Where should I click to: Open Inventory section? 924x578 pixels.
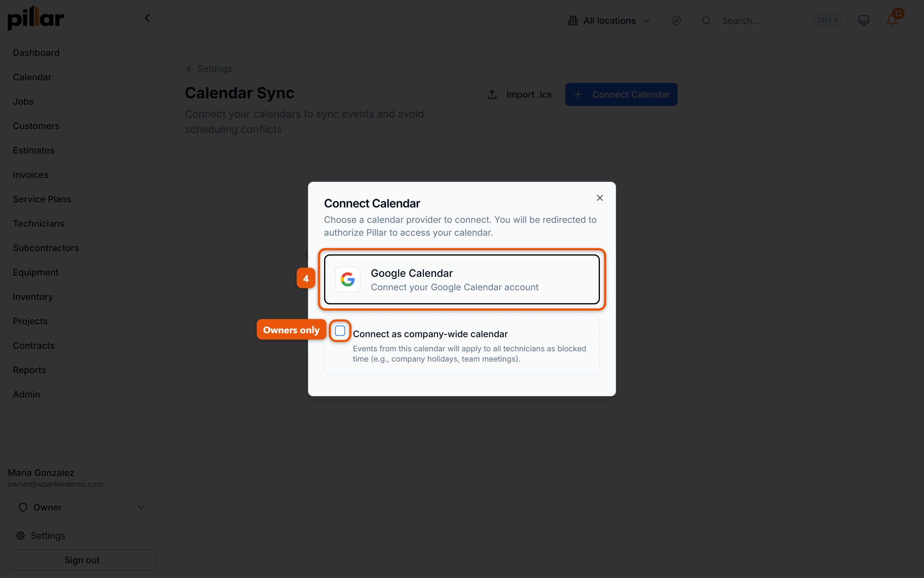pyautogui.click(x=33, y=297)
